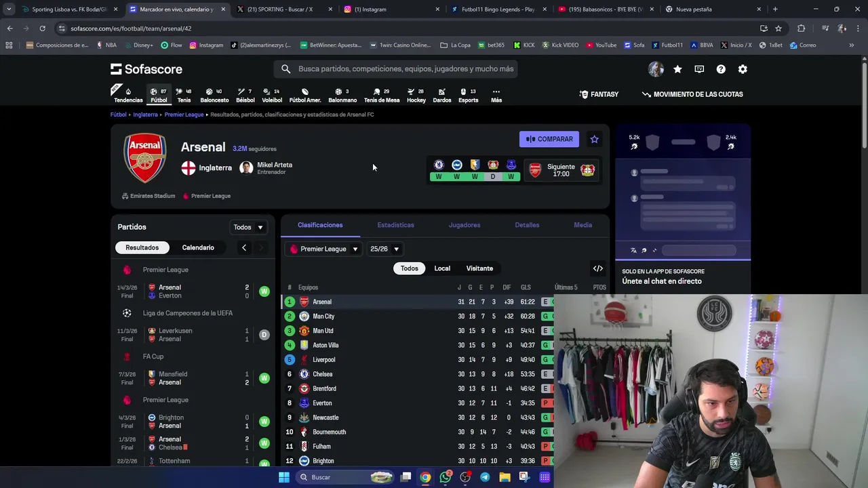Open the Liverpool row in standings
The image size is (868, 488).
pyautogui.click(x=418, y=360)
